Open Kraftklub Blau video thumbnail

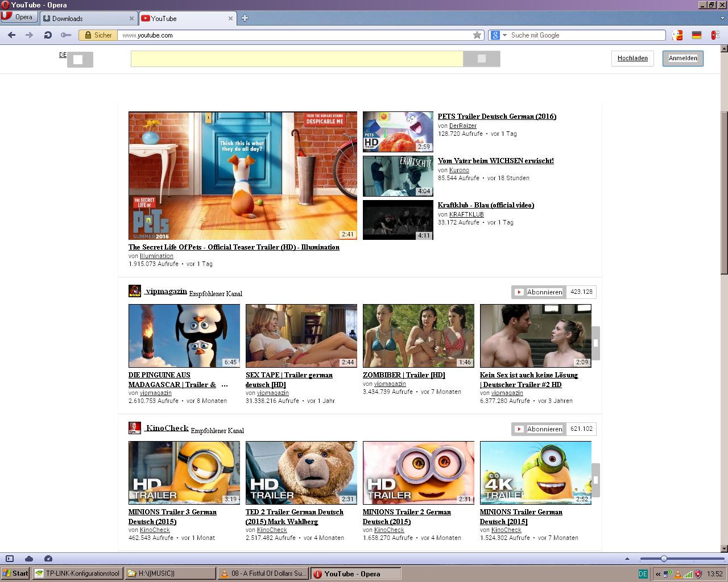(398, 220)
